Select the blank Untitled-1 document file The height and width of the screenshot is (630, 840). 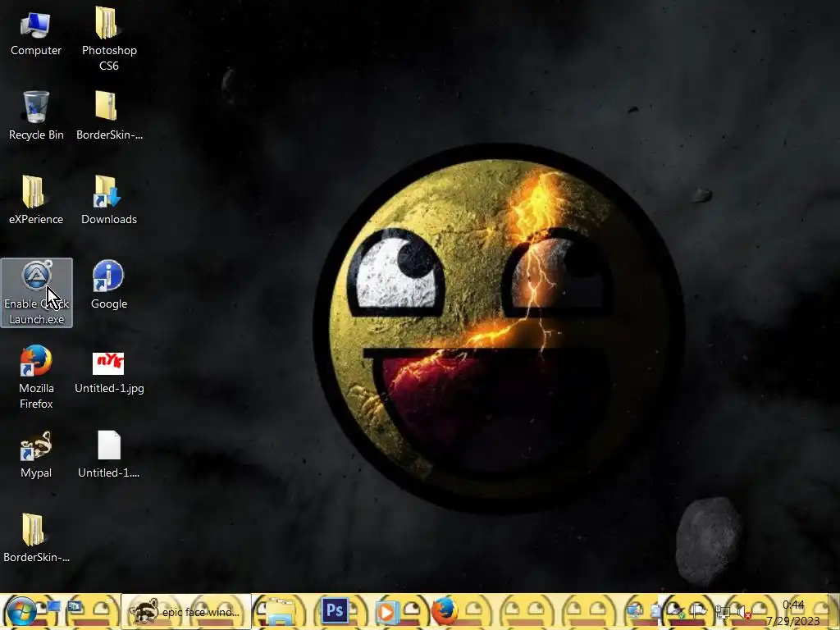tap(109, 454)
